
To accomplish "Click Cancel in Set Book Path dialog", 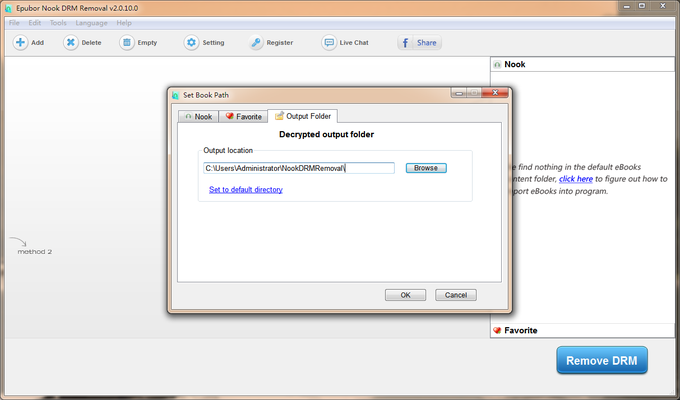I will (x=456, y=295).
